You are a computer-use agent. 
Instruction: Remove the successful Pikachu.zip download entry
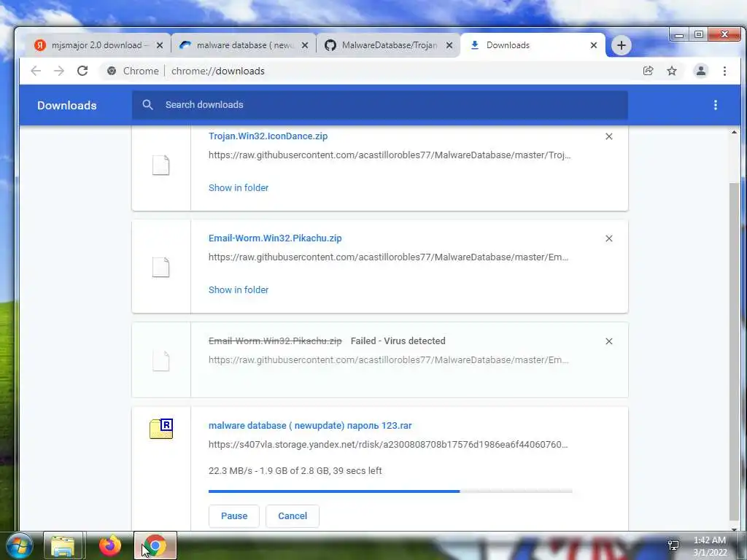click(x=609, y=238)
